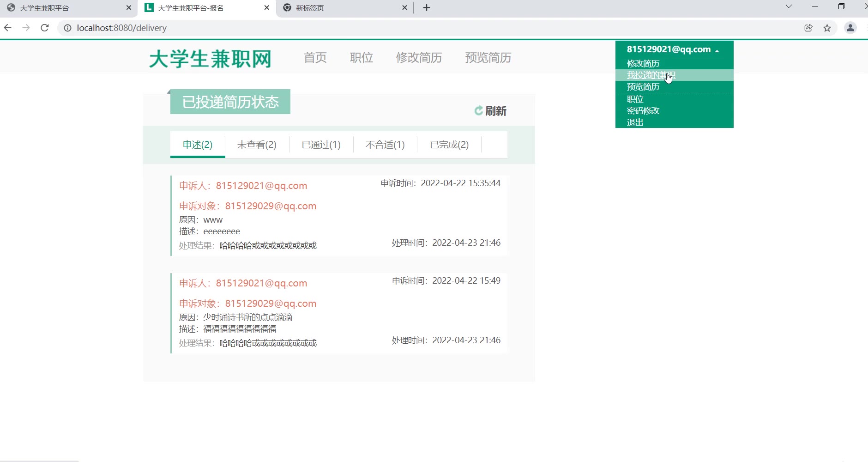Click the site information icon before URL

click(x=67, y=28)
